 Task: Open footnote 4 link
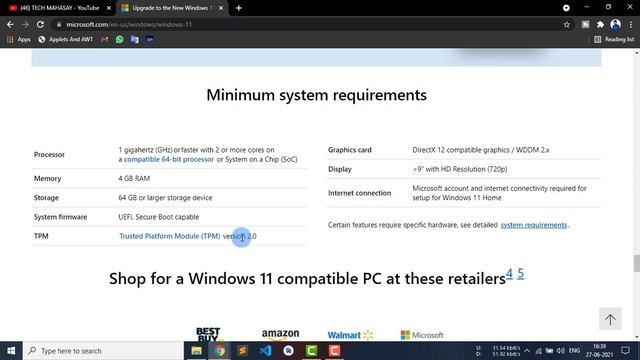click(x=509, y=273)
